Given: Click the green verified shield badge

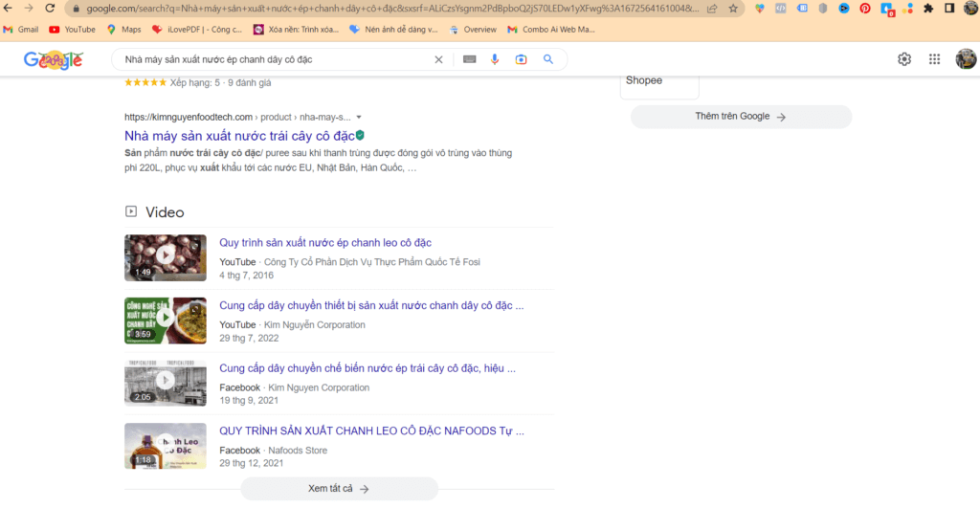Looking at the screenshot, I should click(360, 135).
